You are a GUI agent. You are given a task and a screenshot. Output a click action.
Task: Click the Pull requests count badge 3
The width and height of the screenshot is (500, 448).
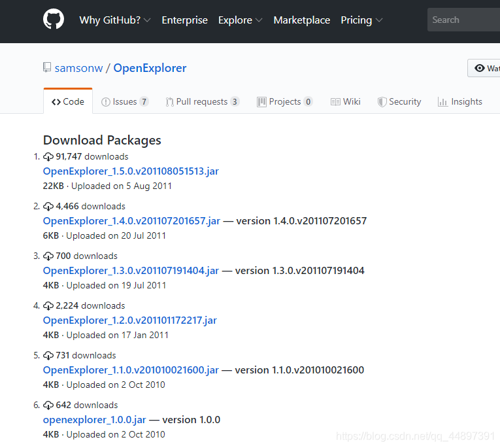pos(235,101)
